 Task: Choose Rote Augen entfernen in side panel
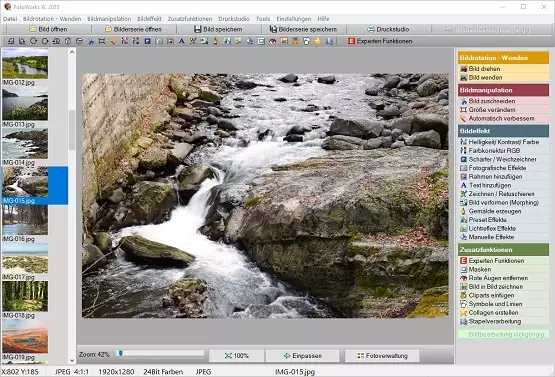503,278
